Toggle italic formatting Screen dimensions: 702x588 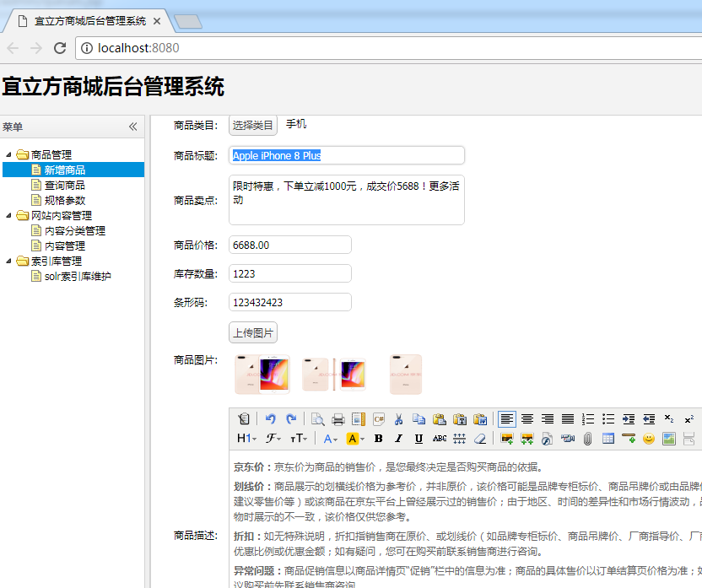398,439
